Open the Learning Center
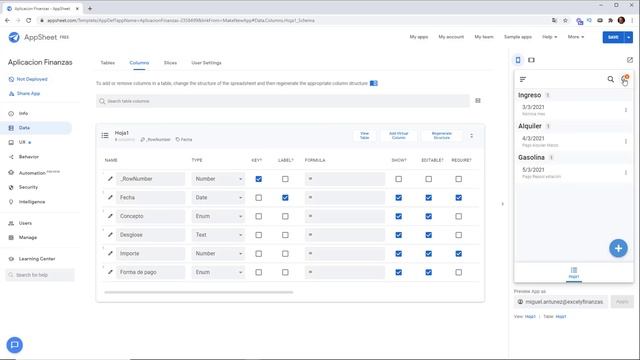The width and height of the screenshot is (640, 360). [x=37, y=259]
